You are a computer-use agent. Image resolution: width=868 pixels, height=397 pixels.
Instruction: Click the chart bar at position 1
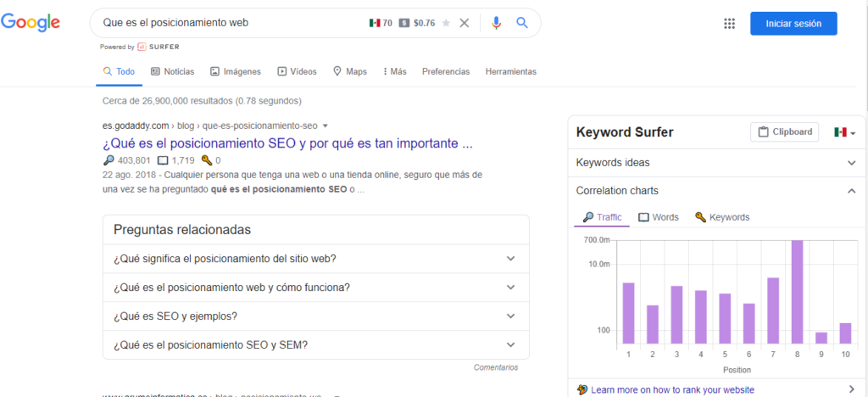(x=628, y=313)
